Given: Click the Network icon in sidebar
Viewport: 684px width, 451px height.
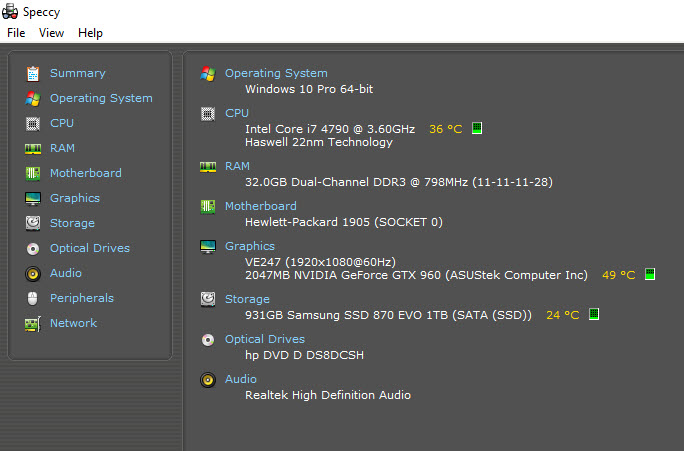Looking at the screenshot, I should pos(33,323).
